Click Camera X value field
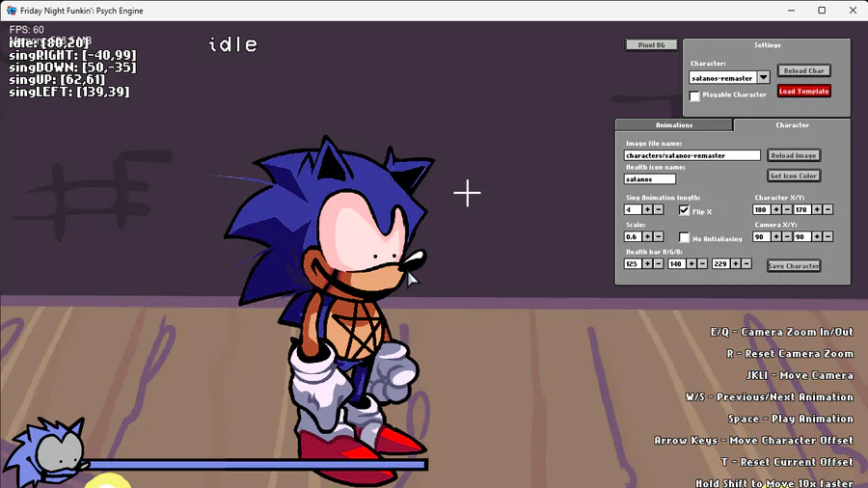The height and width of the screenshot is (488, 868). point(761,237)
